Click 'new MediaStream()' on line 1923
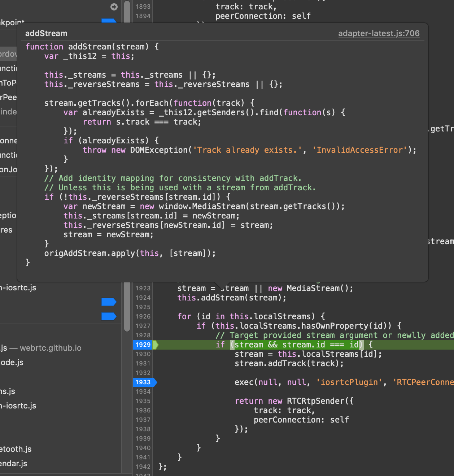Screen dimensions: 454x476 pos(308,288)
